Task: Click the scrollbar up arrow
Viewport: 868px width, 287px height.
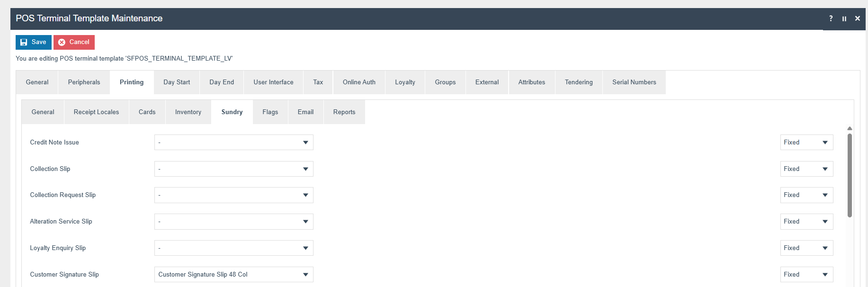Action: 850,128
